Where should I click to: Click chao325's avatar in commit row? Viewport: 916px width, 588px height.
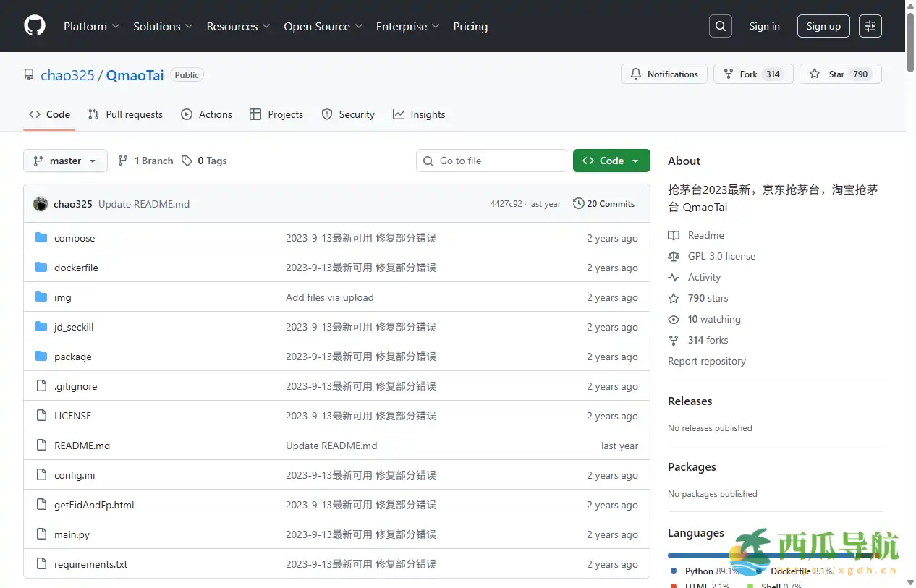[41, 204]
